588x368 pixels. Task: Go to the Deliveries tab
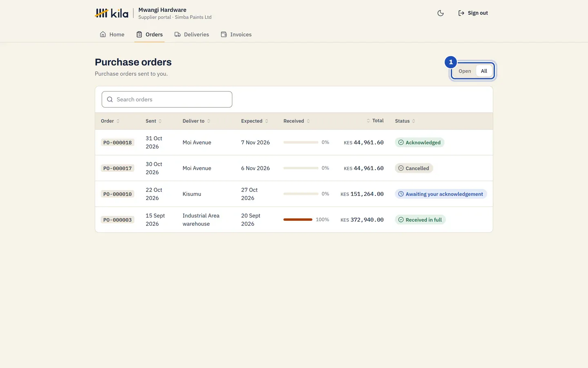[192, 34]
